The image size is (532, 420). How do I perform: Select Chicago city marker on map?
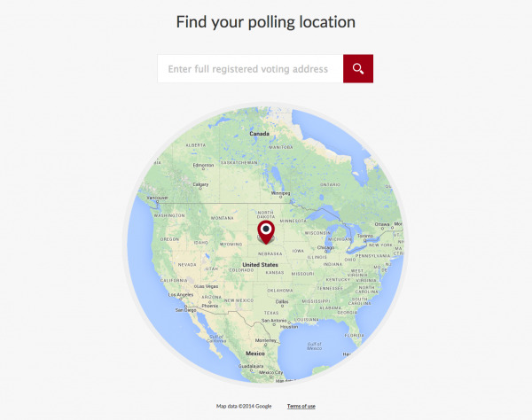click(325, 248)
